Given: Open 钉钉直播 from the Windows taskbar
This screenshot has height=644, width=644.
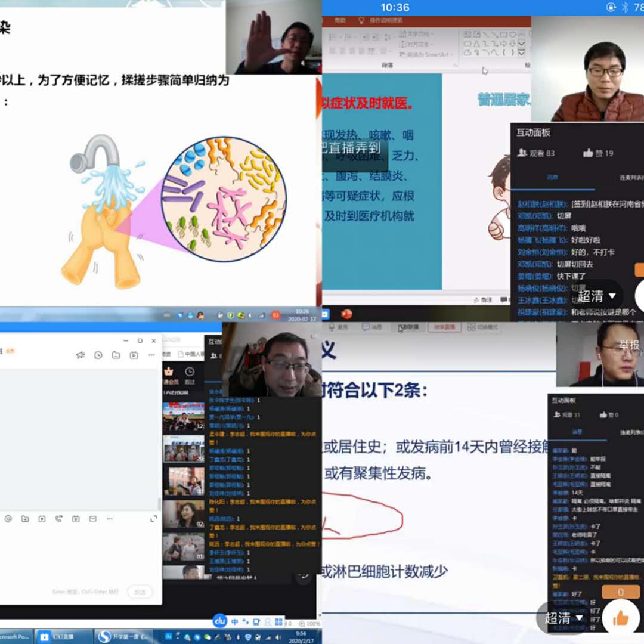Looking at the screenshot, I should pyautogui.click(x=63, y=637).
